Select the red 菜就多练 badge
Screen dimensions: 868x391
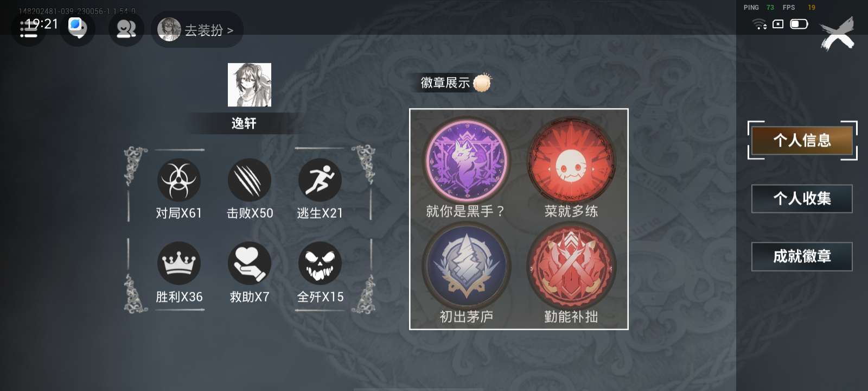[x=571, y=161]
